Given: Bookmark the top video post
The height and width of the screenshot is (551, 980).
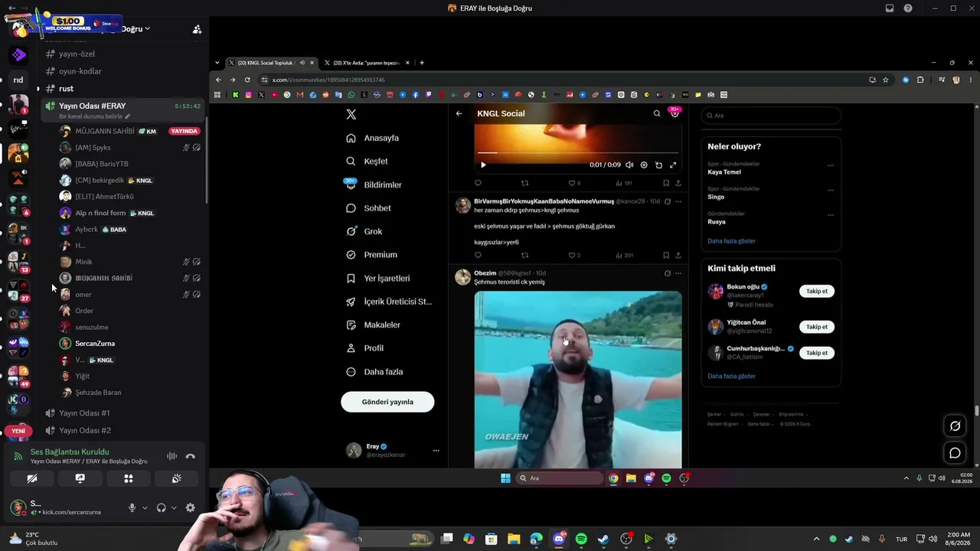Looking at the screenshot, I should (x=666, y=183).
